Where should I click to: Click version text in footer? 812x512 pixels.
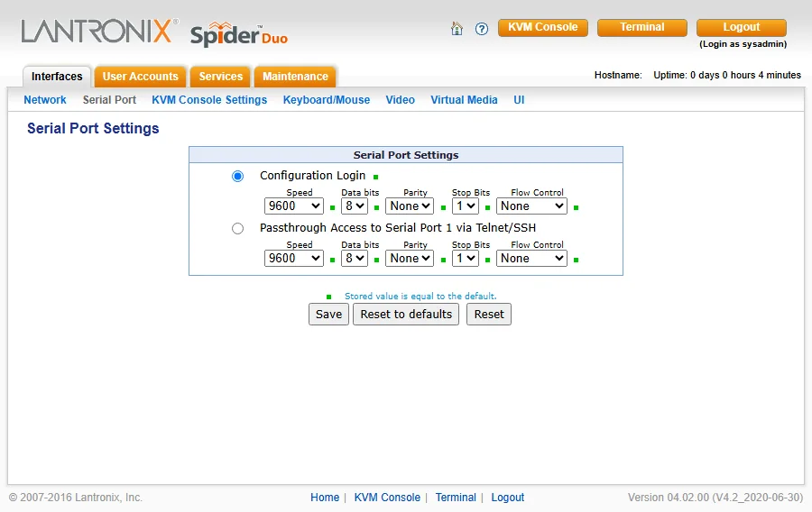pyautogui.click(x=715, y=498)
